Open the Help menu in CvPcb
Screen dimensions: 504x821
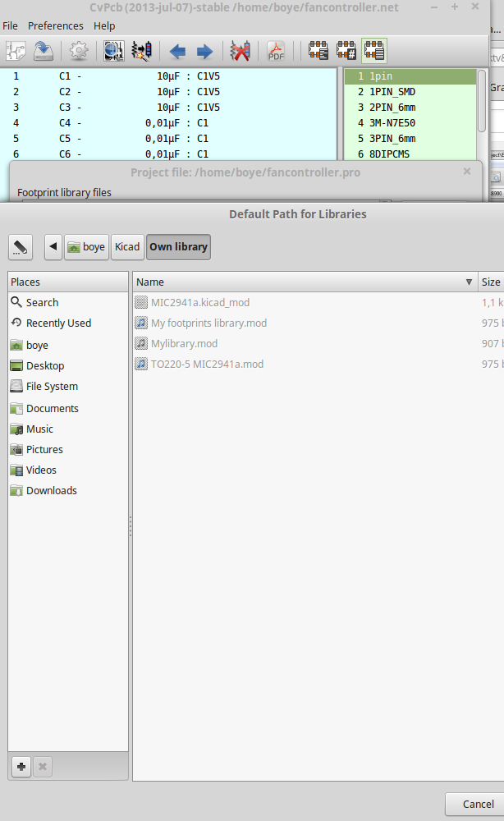(104, 25)
